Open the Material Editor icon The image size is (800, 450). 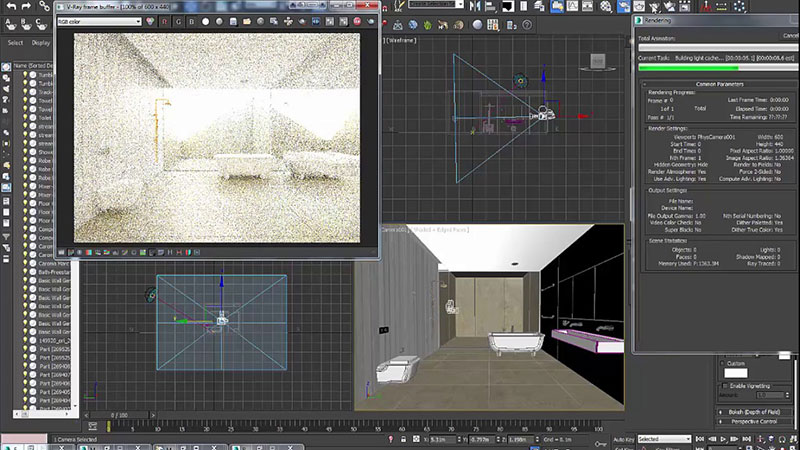click(606, 6)
